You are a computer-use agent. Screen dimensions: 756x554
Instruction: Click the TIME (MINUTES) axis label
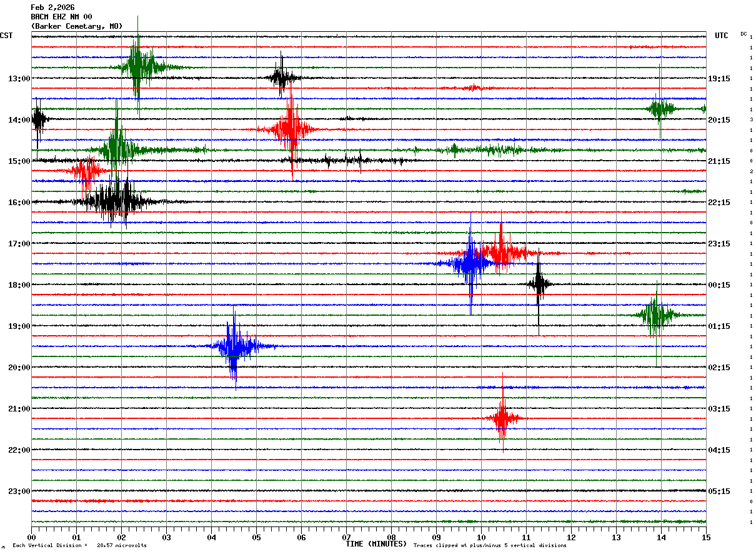[376, 544]
